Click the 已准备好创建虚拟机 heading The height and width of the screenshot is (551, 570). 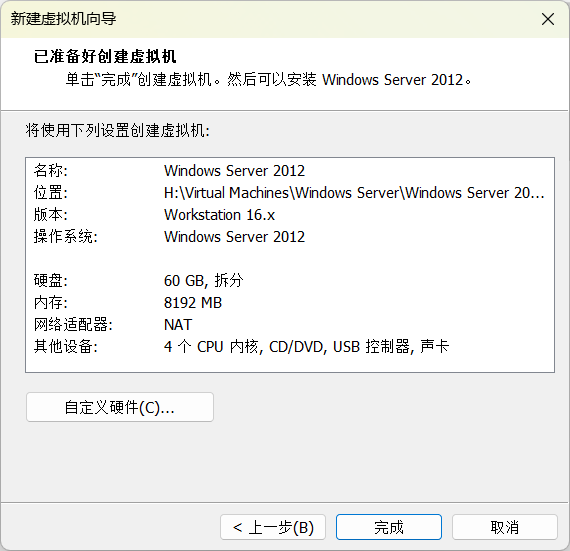pos(105,57)
